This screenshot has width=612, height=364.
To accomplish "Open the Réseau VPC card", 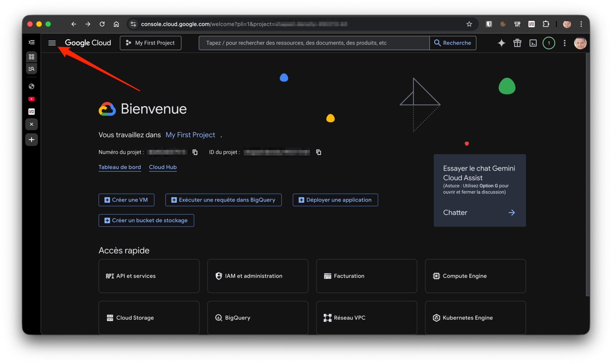I will point(367,318).
